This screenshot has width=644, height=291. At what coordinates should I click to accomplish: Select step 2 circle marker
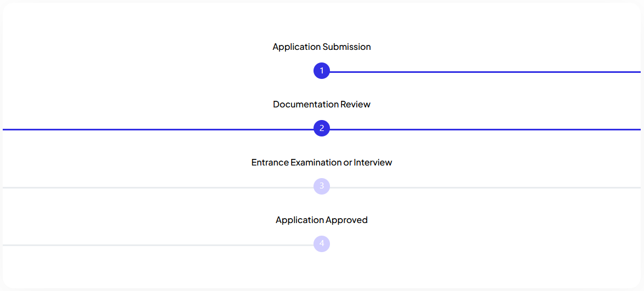(322, 128)
